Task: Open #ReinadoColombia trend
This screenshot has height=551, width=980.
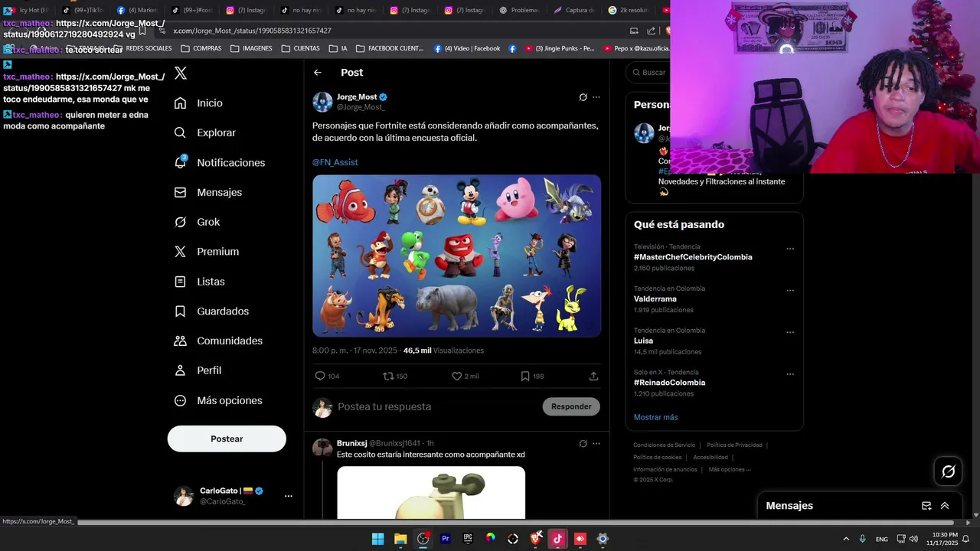Action: pos(669,383)
